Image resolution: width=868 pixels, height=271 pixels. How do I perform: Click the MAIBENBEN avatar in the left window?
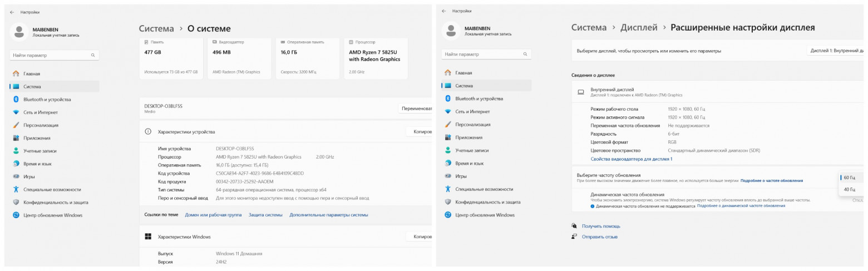[19, 32]
